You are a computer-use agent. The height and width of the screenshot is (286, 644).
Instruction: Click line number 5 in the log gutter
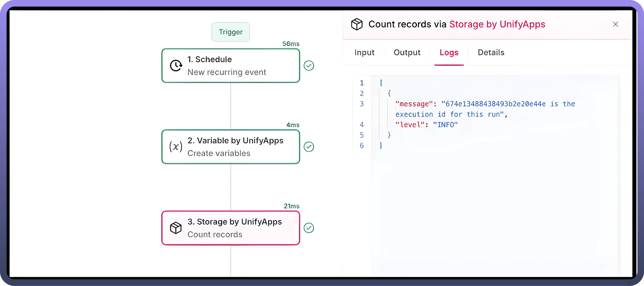click(x=361, y=135)
